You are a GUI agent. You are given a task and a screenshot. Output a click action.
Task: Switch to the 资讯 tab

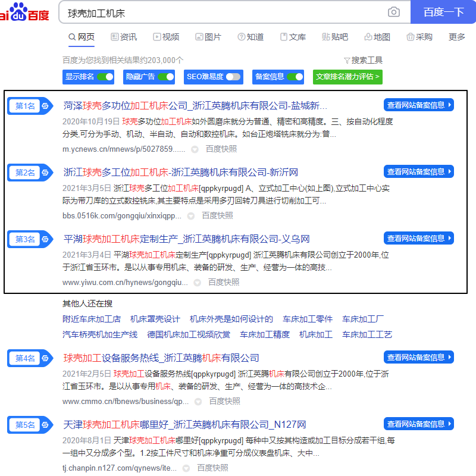(124, 37)
